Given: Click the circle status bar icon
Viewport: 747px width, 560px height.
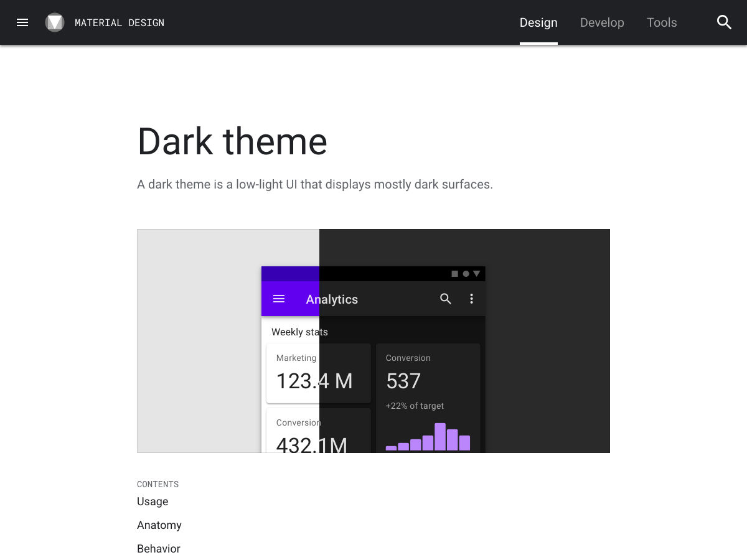Looking at the screenshot, I should point(466,274).
